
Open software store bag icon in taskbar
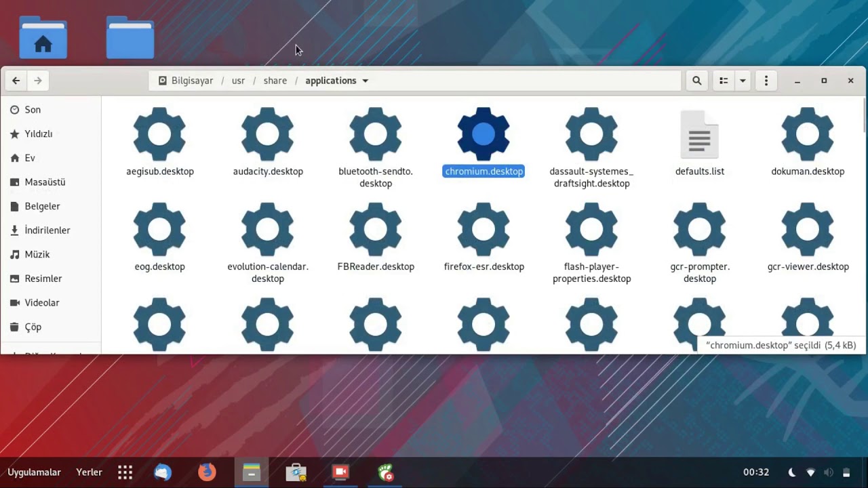296,472
